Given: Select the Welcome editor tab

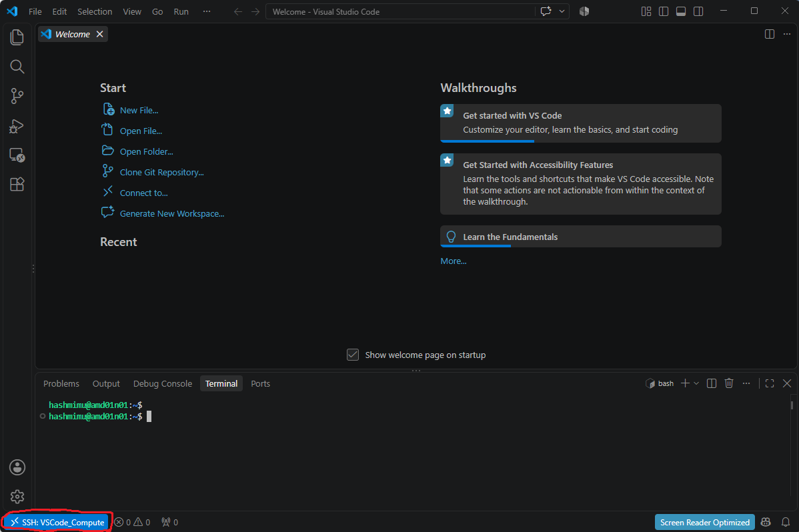Looking at the screenshot, I should [x=72, y=34].
